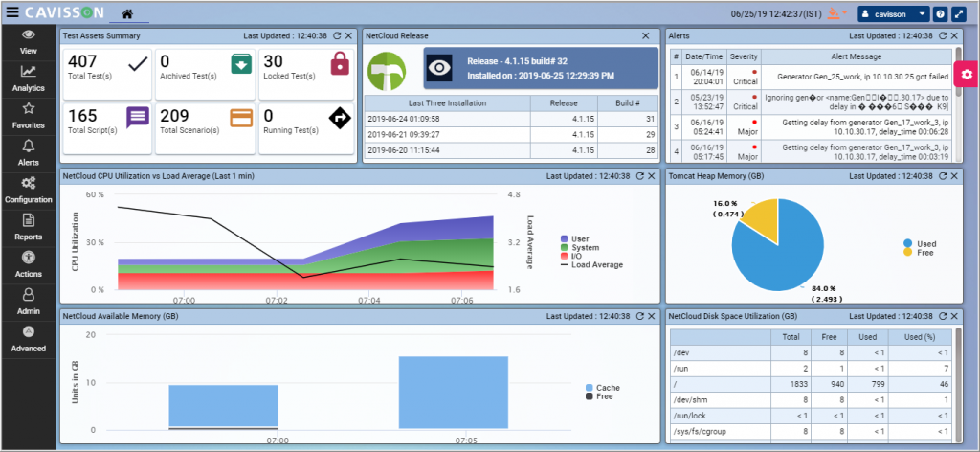Viewport: 980px width, 452px height.
Task: Open the help question mark icon
Action: pos(940,13)
